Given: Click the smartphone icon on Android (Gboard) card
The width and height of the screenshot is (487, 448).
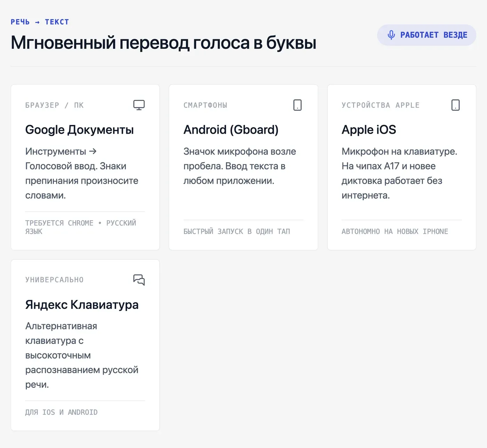Looking at the screenshot, I should click(297, 105).
